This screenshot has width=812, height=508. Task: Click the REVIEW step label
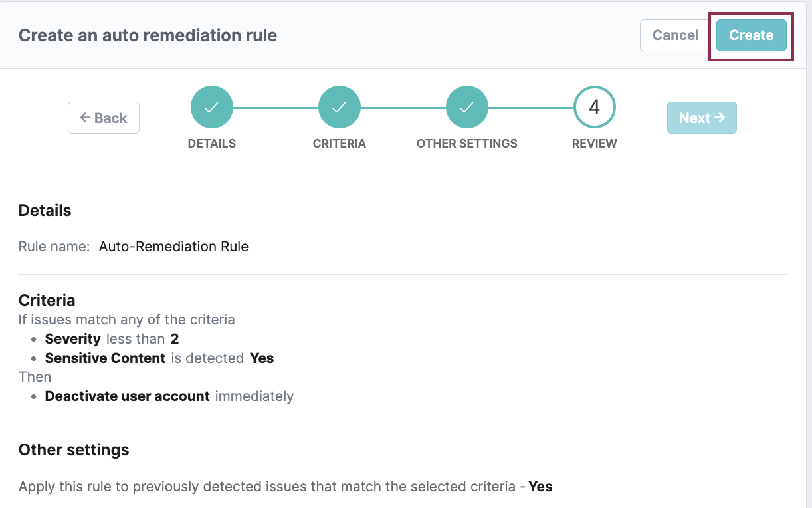[x=595, y=144]
